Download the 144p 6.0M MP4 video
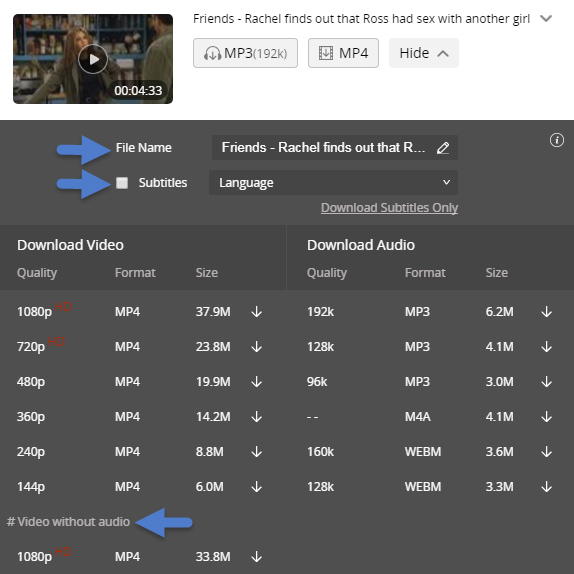Screen dimensions: 574x574 [x=257, y=487]
